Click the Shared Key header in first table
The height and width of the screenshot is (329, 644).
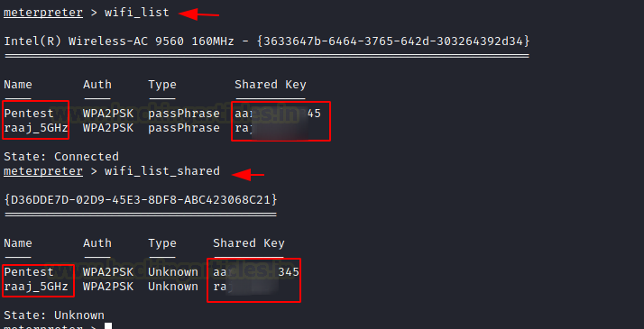point(271,85)
